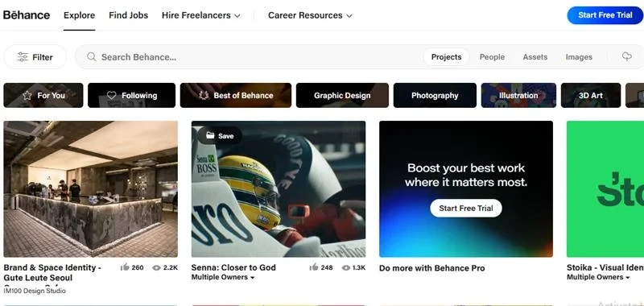Viewport: 644px width, 306px height.
Task: Expand the Career Resources dropdown
Action: (310, 15)
